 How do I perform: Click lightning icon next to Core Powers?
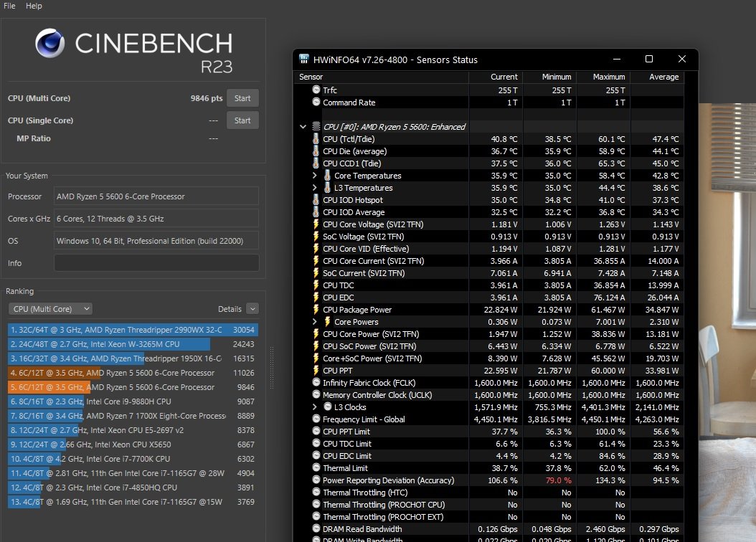pyautogui.click(x=327, y=321)
